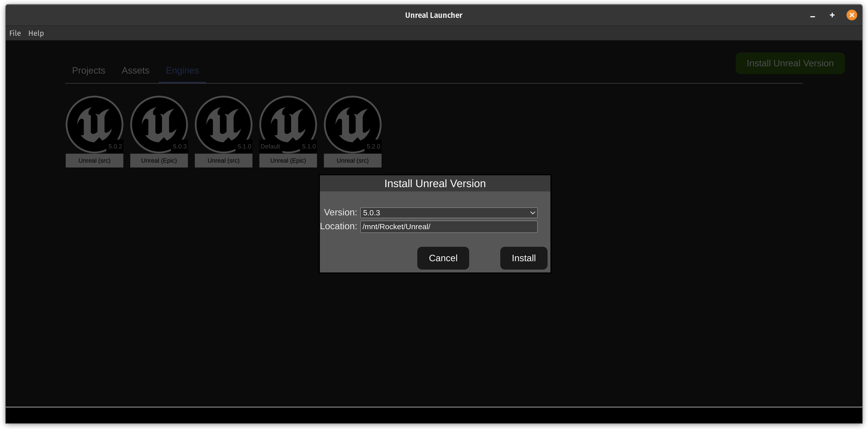Click the Cancel button in the dialog
This screenshot has height=429, width=868.
tap(443, 258)
